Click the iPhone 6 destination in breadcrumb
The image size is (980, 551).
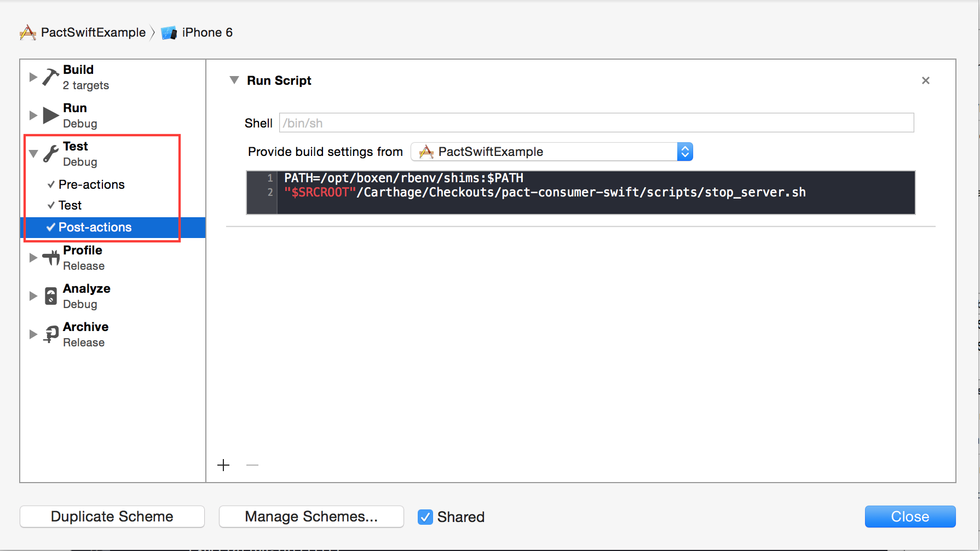(206, 33)
